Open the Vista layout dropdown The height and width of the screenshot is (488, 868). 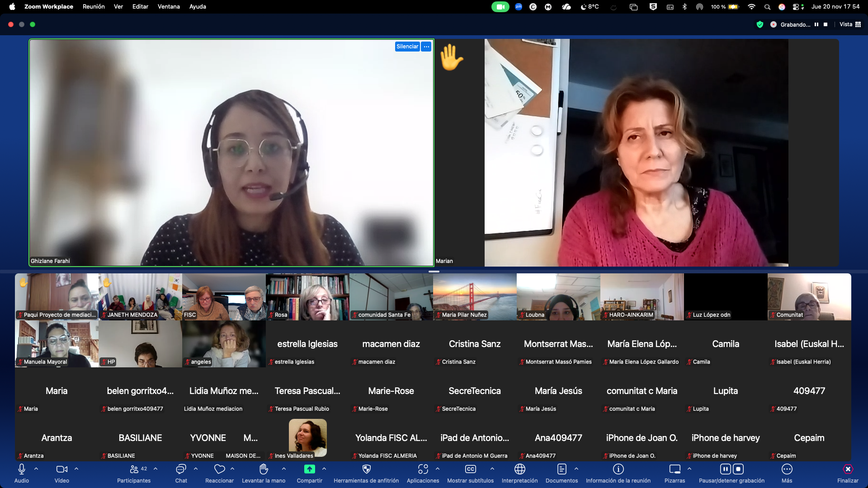tap(850, 24)
